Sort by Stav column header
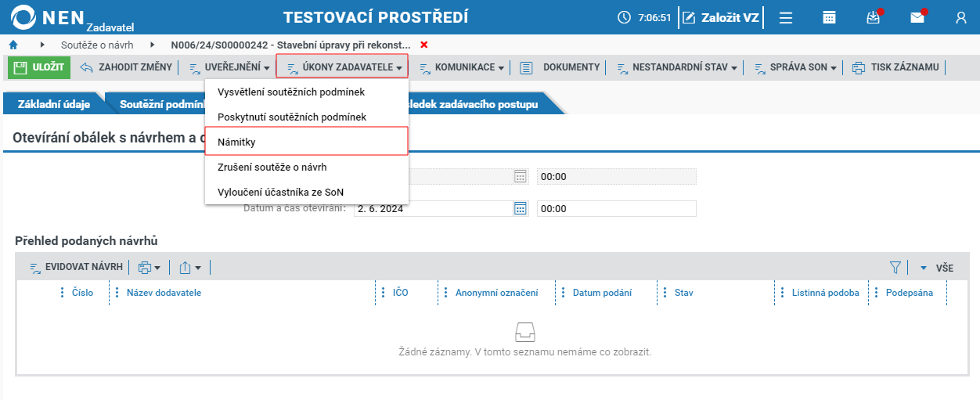This screenshot has height=400, width=980. tap(683, 293)
